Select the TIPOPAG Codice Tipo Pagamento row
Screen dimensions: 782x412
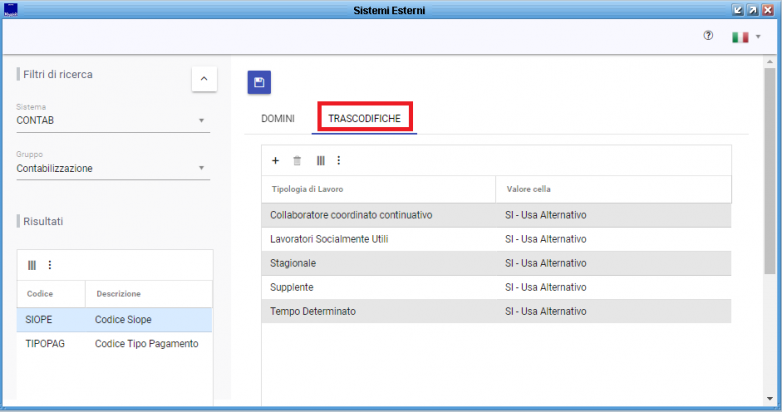click(x=114, y=344)
